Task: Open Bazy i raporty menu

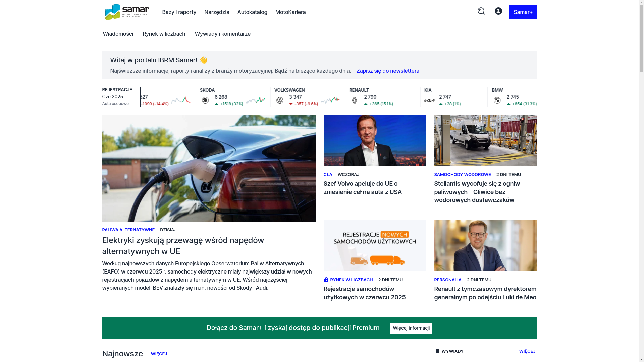Action: [179, 12]
